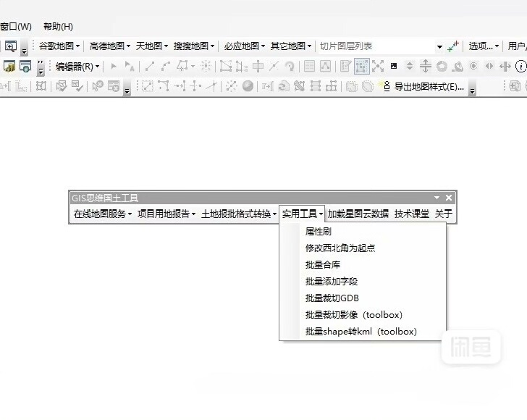The image size is (527, 420).
Task: Expand 搜搜地图 dropdown
Action: 194,46
